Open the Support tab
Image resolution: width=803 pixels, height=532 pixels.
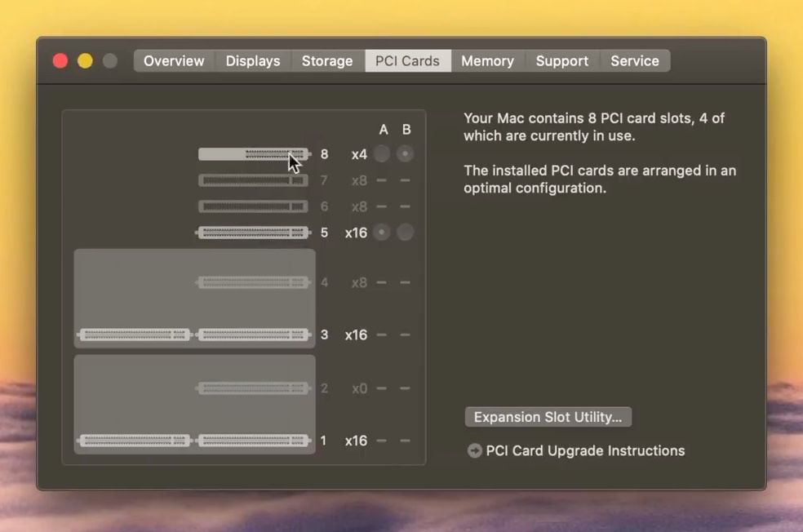pos(562,61)
